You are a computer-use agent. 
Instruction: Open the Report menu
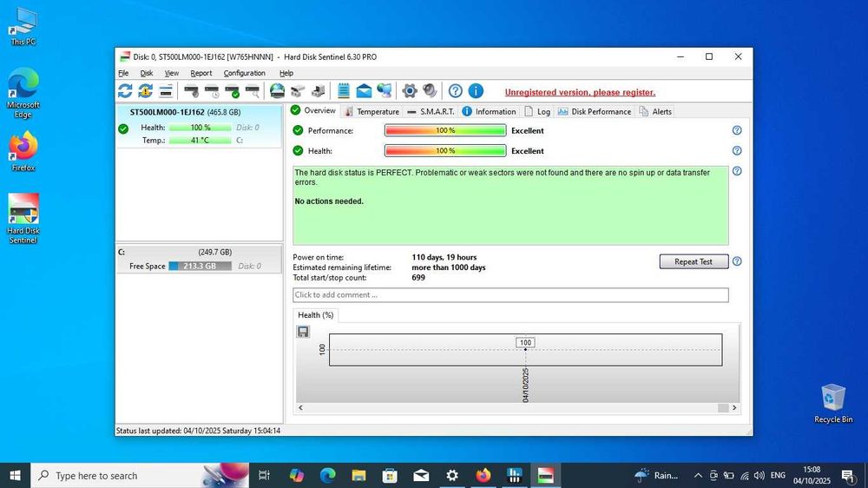coord(201,73)
